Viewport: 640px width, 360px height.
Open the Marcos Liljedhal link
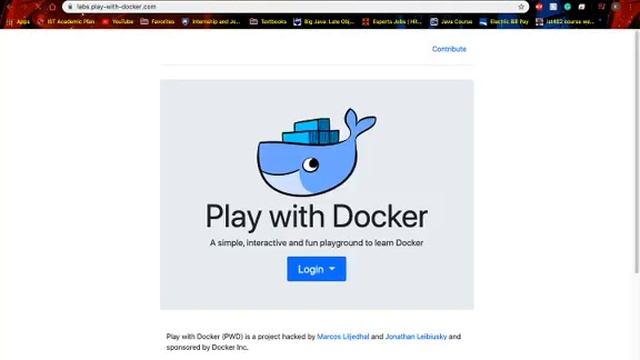pos(343,337)
